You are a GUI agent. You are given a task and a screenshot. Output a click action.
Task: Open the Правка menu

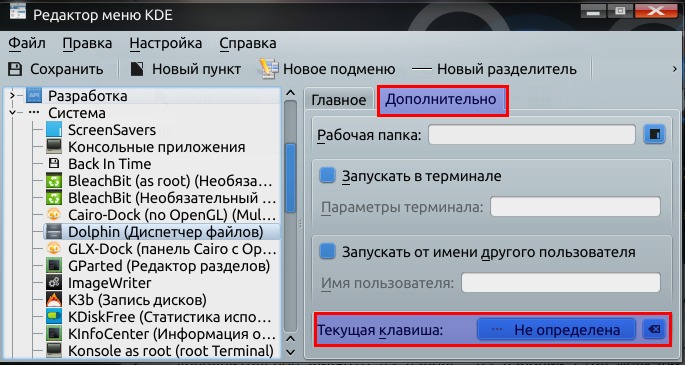(x=87, y=44)
